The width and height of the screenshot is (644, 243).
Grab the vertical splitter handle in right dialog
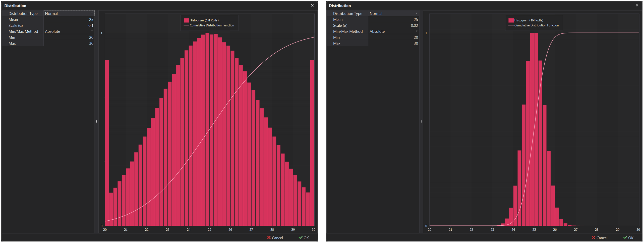pyautogui.click(x=421, y=121)
